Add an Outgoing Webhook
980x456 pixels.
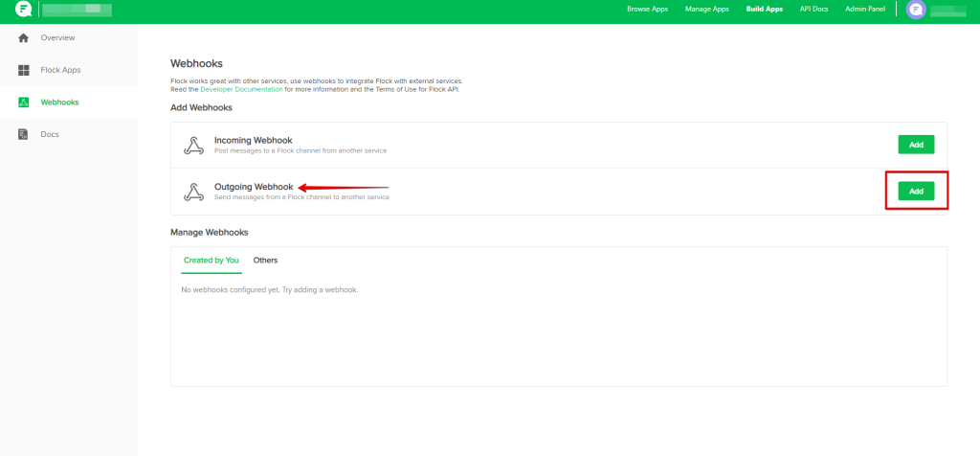(916, 192)
